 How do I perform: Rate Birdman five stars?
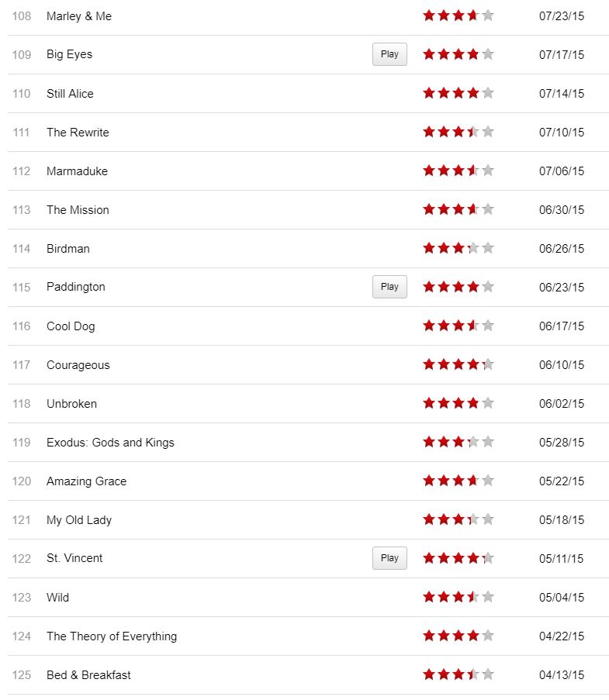(487, 248)
